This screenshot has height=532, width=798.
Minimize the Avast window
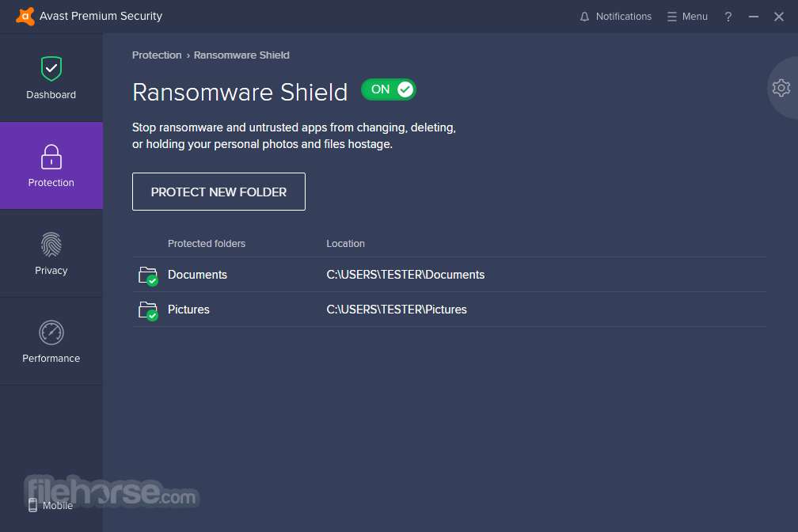[x=754, y=17]
